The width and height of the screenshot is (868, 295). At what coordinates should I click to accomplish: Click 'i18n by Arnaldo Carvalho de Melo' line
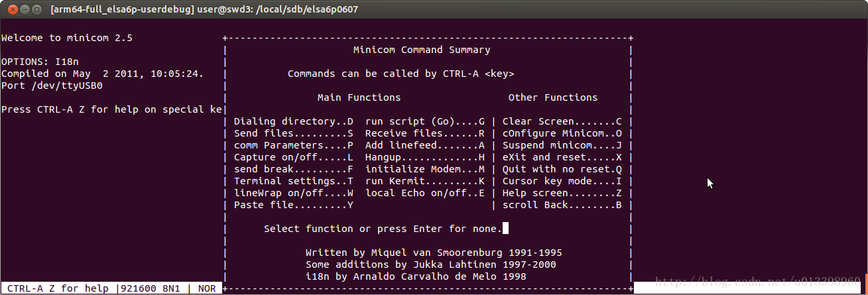coord(416,276)
